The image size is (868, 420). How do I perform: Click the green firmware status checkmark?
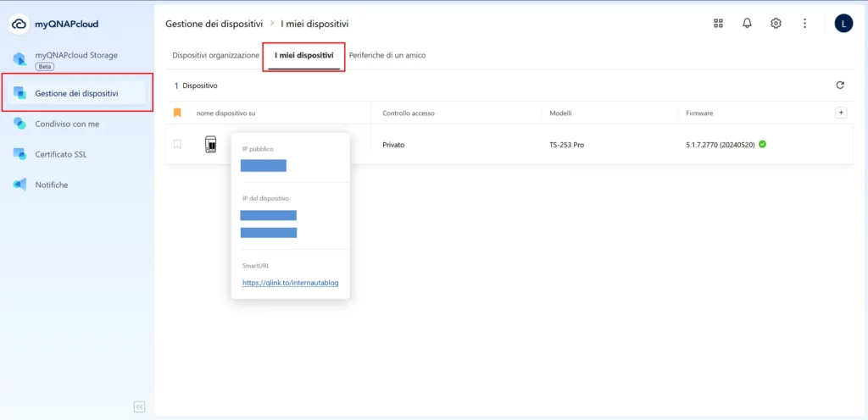(763, 145)
